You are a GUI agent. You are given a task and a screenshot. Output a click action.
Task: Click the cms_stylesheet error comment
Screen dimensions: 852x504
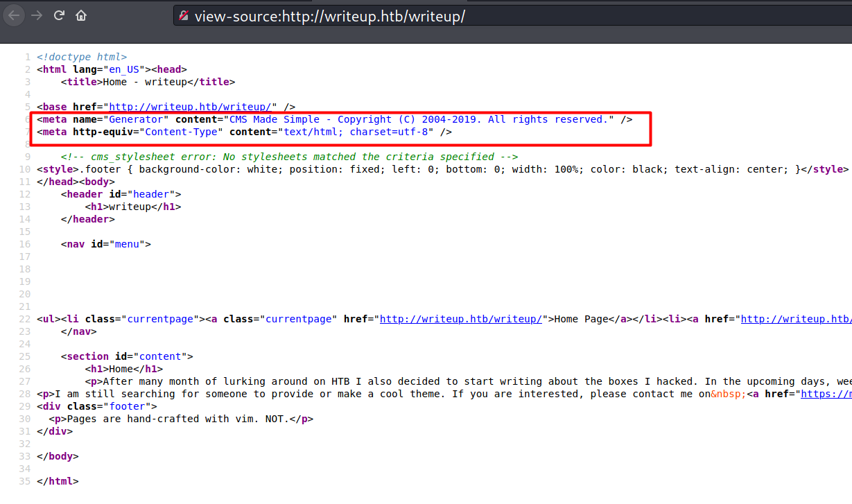coord(289,157)
